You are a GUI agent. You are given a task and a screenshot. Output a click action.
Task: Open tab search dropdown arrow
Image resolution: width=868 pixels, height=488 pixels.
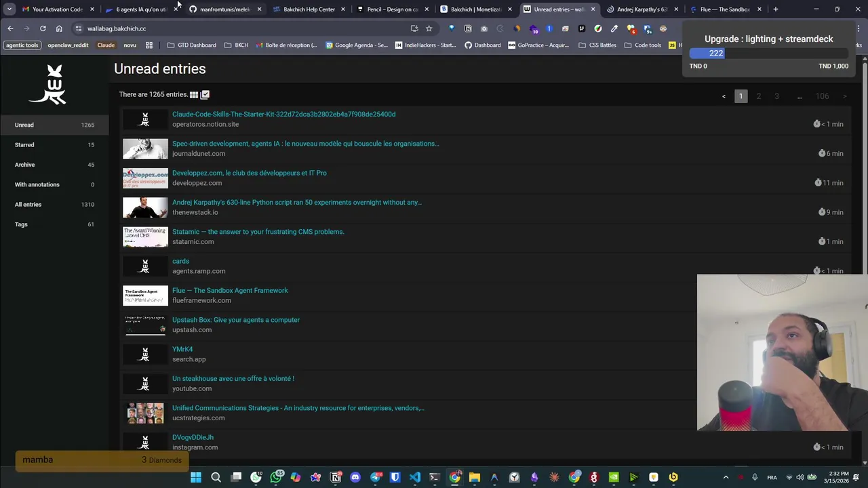point(9,9)
